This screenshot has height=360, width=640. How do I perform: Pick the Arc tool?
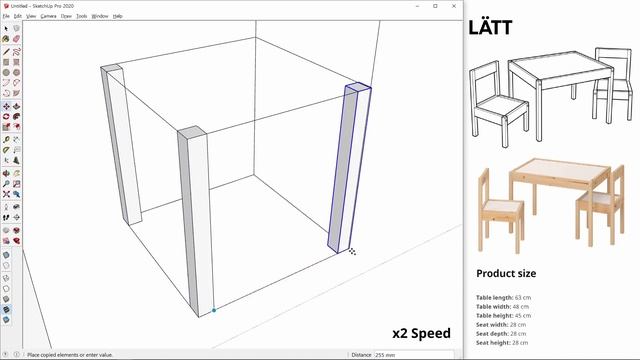6,82
